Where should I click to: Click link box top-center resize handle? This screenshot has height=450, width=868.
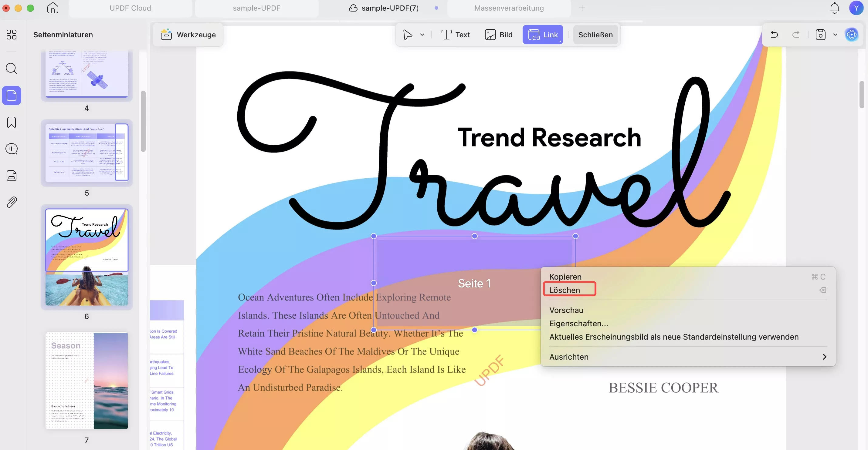tap(474, 236)
